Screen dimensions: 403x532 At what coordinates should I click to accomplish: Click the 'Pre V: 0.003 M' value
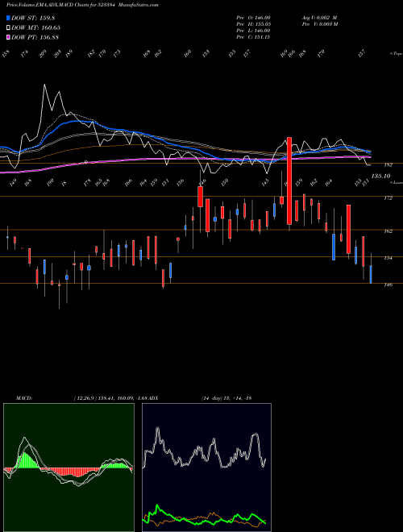coord(319,24)
